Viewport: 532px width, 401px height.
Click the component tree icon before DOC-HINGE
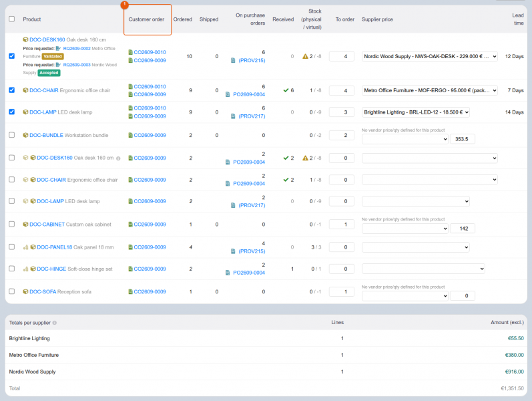click(x=25, y=269)
